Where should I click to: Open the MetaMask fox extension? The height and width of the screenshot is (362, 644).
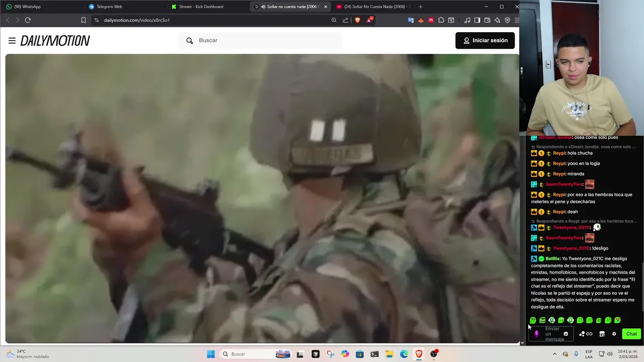click(x=421, y=20)
